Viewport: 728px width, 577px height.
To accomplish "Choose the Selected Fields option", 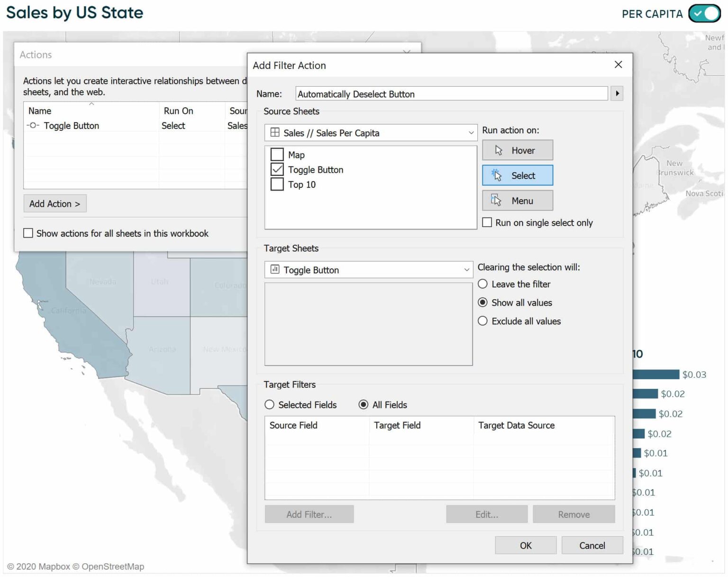I will pyautogui.click(x=269, y=404).
